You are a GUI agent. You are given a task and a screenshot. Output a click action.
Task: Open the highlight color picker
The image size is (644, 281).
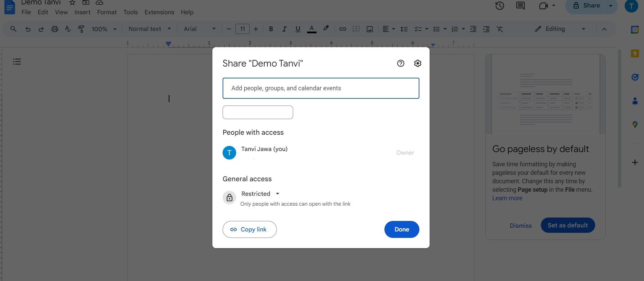tap(326, 29)
